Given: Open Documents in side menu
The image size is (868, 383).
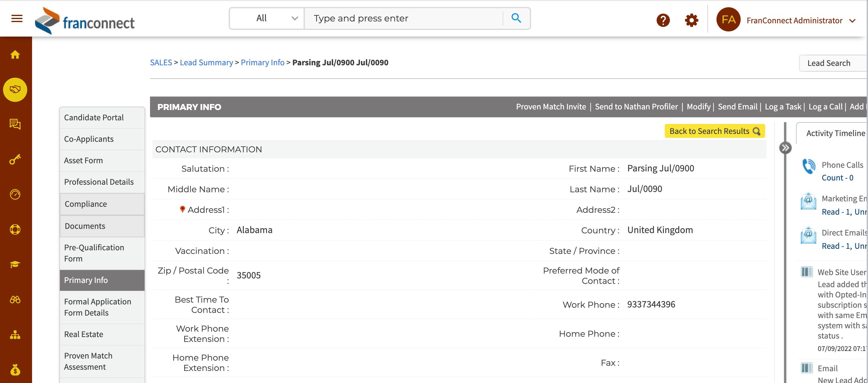Looking at the screenshot, I should (x=102, y=226).
